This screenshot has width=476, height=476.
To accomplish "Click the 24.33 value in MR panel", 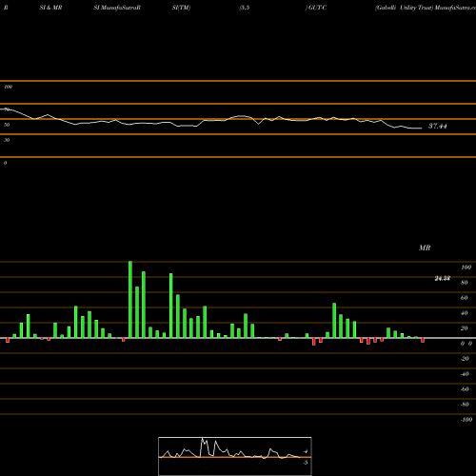I will click(443, 278).
